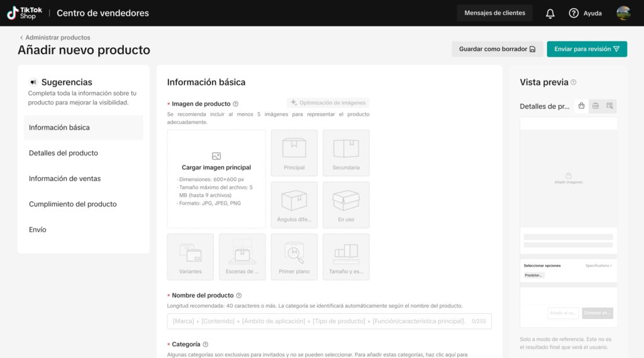This screenshot has height=358, width=644.
Task: Switch to the search preview view icon
Action: pos(609,106)
